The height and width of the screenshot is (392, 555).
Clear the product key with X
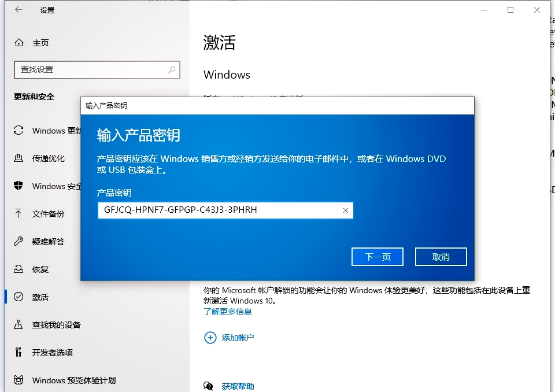coord(346,210)
